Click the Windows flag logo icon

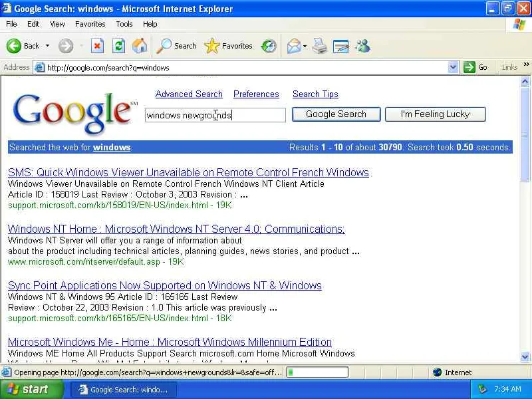click(519, 24)
